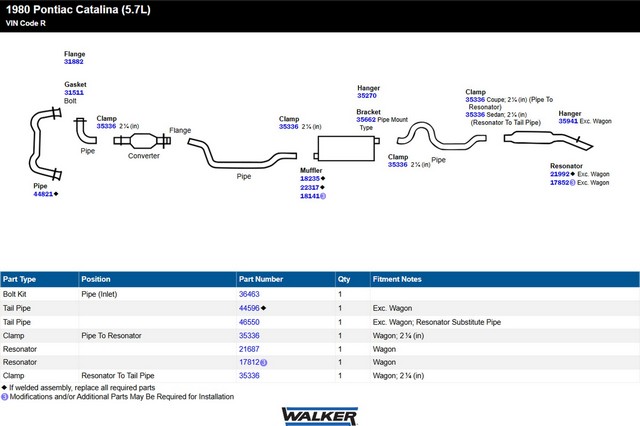Click the Walker logo
This screenshot has width=640, height=426.
click(320, 416)
